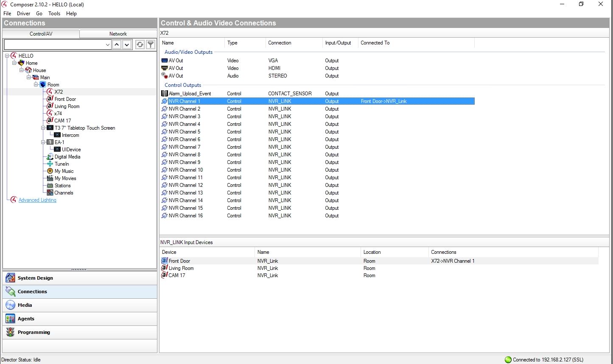Open the Programming view
The image size is (613, 364).
point(34,332)
